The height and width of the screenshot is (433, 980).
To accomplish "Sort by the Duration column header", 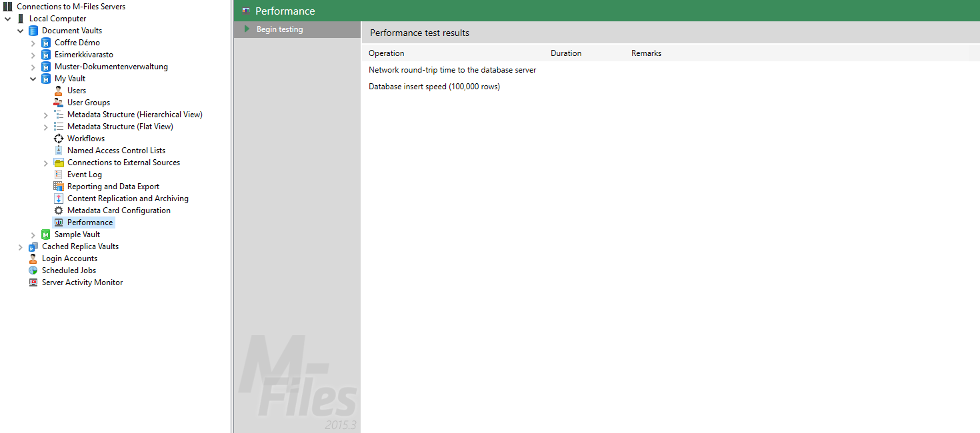I will (x=566, y=53).
